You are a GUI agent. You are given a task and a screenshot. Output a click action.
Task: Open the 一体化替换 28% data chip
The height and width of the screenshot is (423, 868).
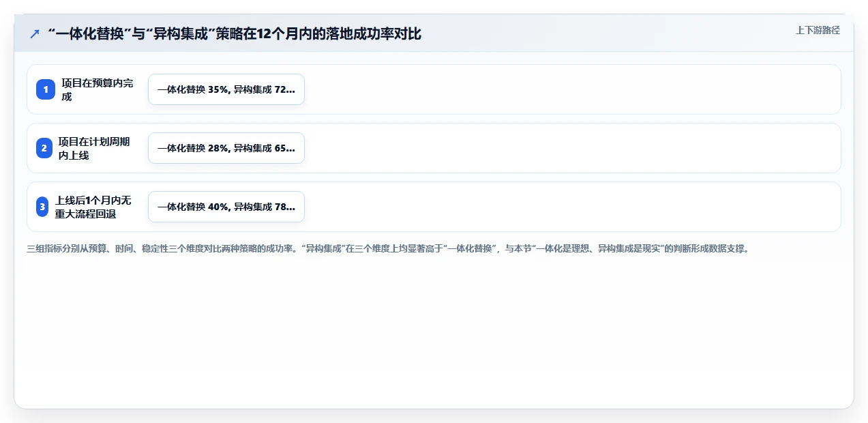226,148
